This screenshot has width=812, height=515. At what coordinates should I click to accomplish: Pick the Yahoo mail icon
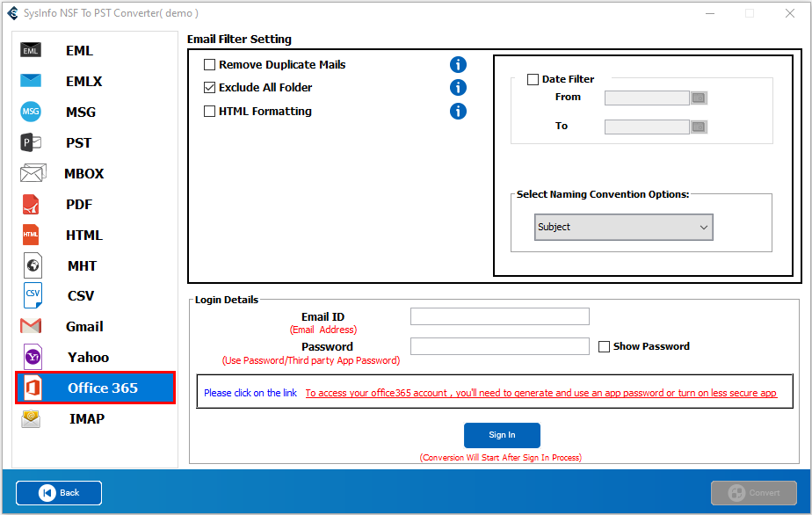[33, 357]
